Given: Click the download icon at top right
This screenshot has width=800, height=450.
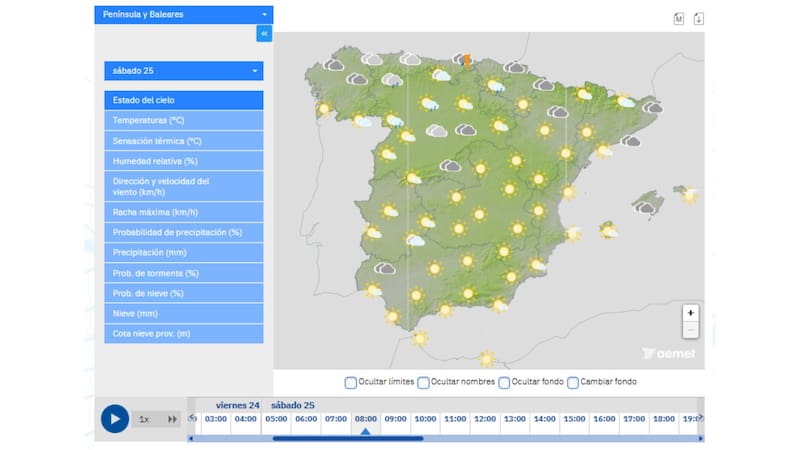Looking at the screenshot, I should 698,19.
